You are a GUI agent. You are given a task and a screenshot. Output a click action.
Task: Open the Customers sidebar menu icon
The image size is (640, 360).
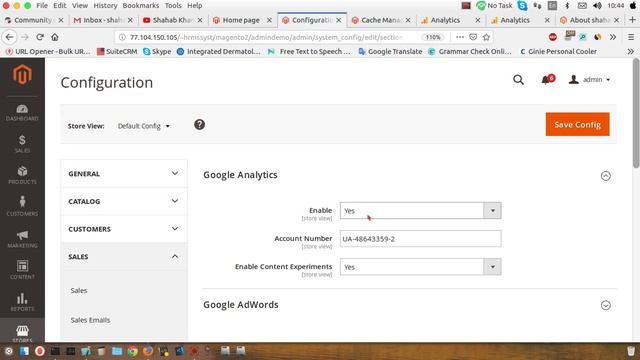pos(22,201)
